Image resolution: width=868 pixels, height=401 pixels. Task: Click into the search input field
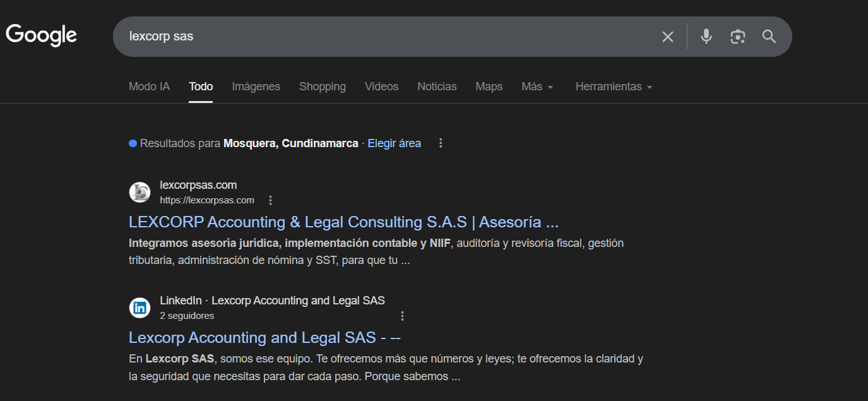[379, 37]
